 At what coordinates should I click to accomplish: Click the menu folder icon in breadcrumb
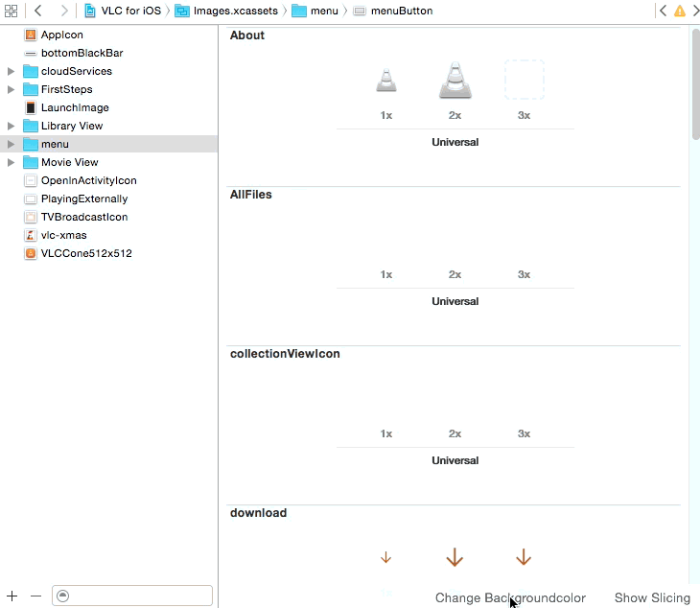(x=298, y=11)
